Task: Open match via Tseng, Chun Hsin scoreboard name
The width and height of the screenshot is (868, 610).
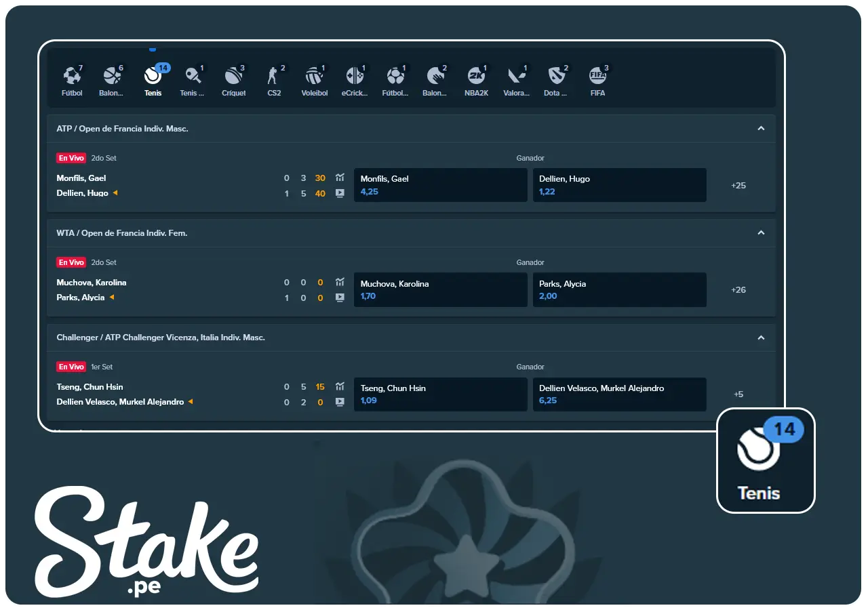Action: [90, 387]
